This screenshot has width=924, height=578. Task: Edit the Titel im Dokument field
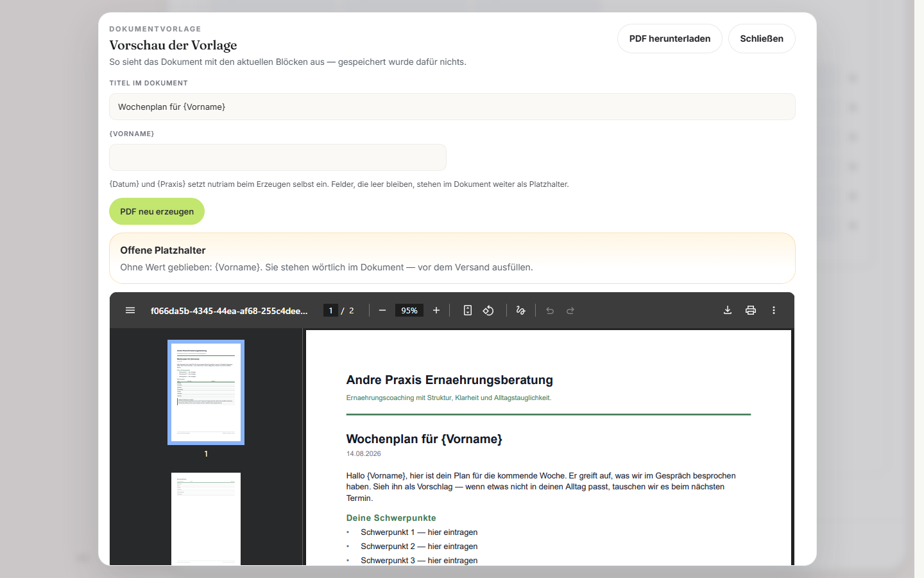(452, 107)
